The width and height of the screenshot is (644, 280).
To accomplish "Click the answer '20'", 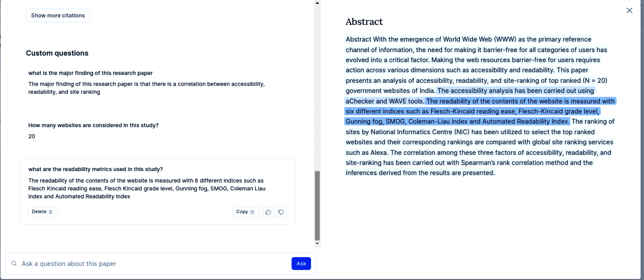I will click(x=32, y=136).
